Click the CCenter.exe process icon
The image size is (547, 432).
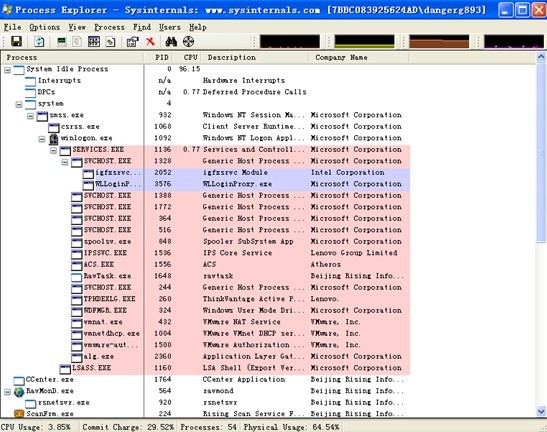pos(19,380)
